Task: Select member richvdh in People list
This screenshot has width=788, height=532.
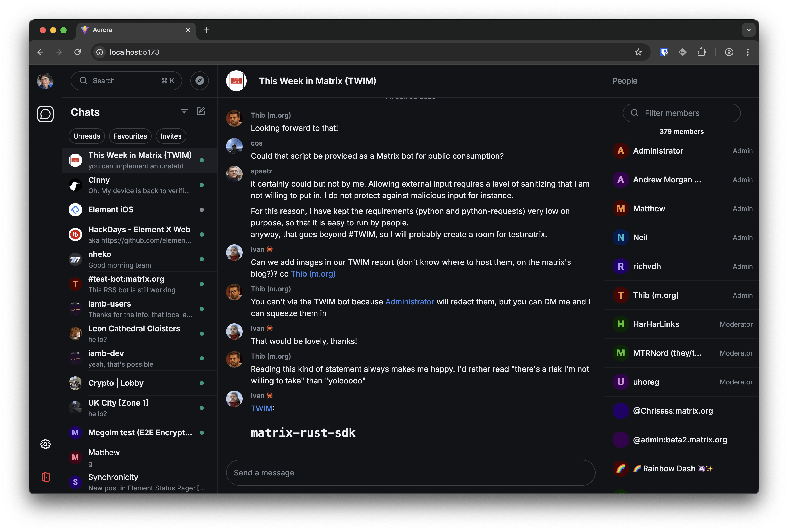Action: tap(681, 266)
